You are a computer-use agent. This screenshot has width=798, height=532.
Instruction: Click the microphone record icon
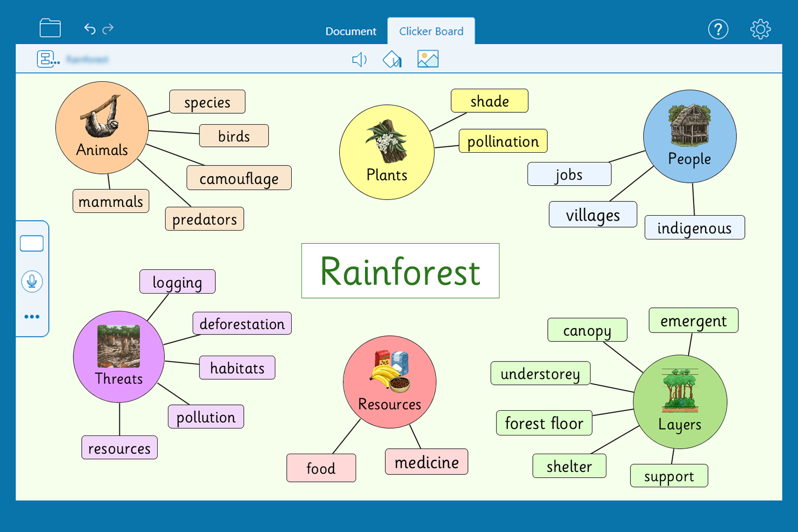(32, 281)
